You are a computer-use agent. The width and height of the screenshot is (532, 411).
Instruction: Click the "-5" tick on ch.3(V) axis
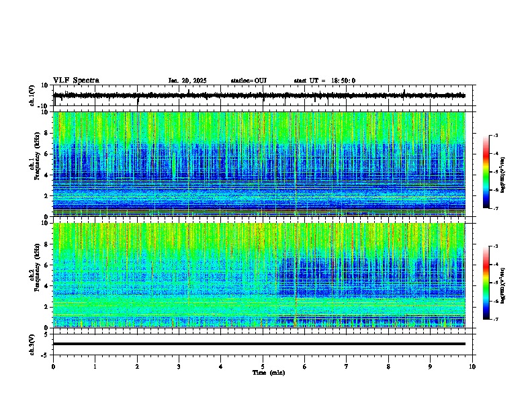(x=46, y=355)
